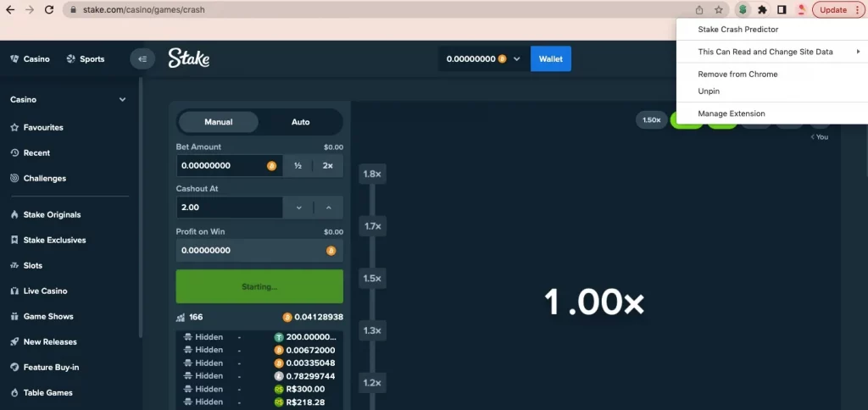Viewport: 868px width, 410px height.
Task: Bookmark this page with the star icon
Action: click(x=719, y=10)
